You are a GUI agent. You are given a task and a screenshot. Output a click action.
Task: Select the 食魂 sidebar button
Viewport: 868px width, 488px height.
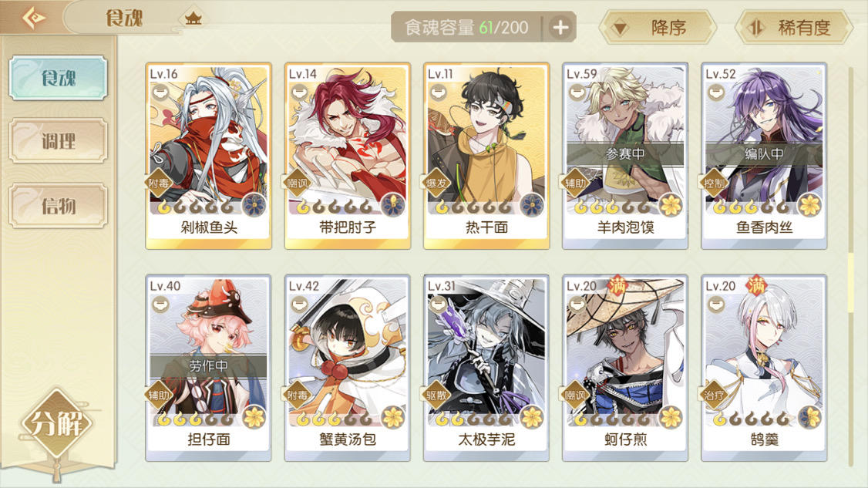pos(58,78)
